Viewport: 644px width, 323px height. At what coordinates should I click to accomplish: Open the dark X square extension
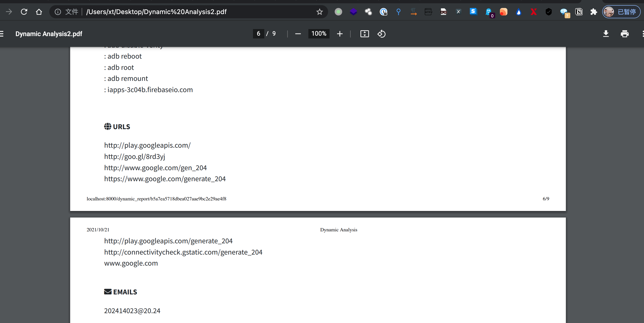[458, 12]
